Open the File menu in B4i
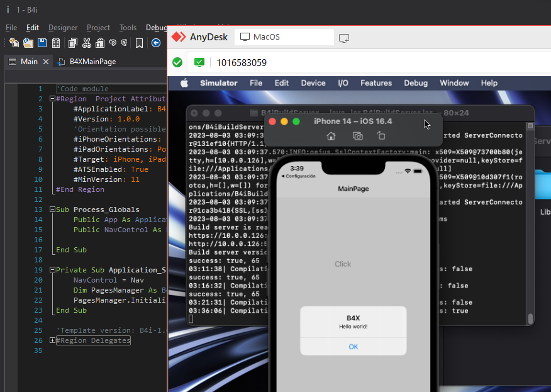Viewport: 551px width, 392px height. coord(11,28)
